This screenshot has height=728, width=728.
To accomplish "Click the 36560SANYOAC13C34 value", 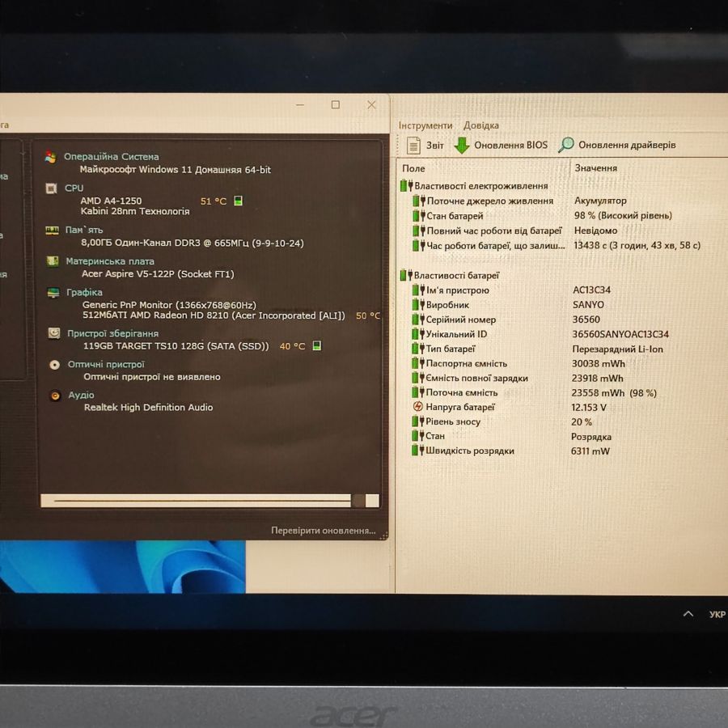I will click(620, 334).
